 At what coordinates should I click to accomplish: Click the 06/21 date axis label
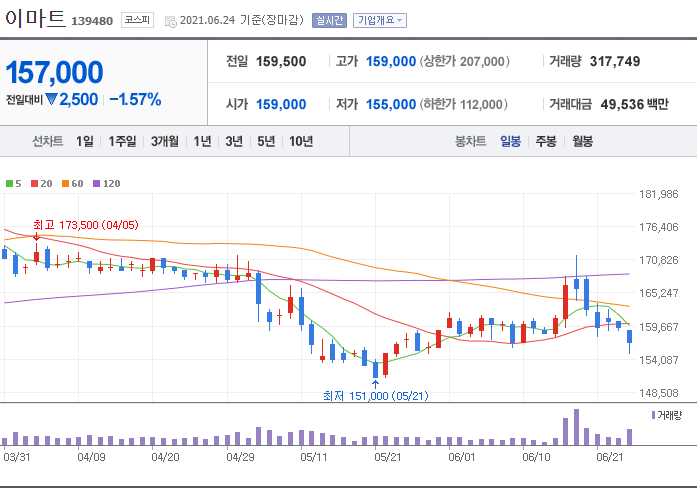click(610, 457)
